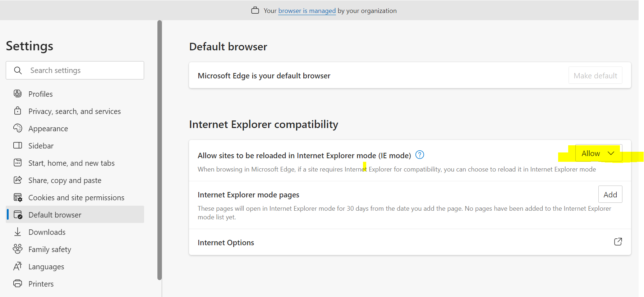Screen dimensions: 644x297
Task: Click the Privacy lock icon
Action: (18, 111)
